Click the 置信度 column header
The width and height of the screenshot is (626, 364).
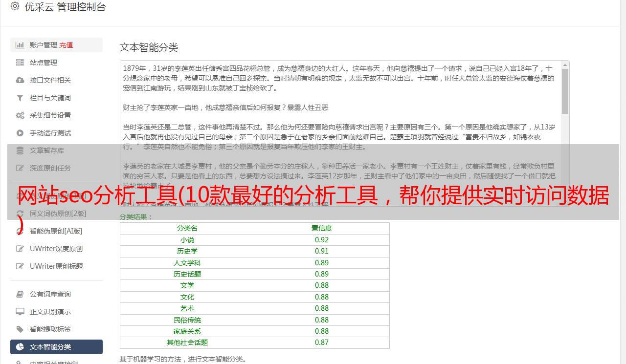click(322, 228)
